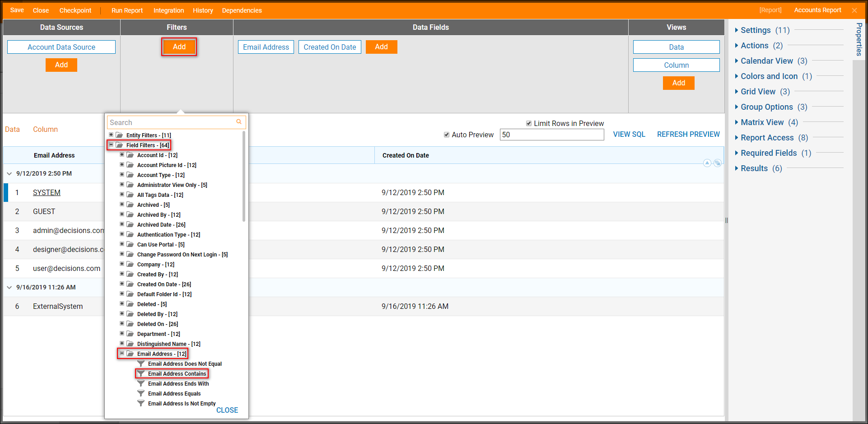The height and width of the screenshot is (424, 868).
Task: Click Add button in Data Fields
Action: pyautogui.click(x=381, y=47)
